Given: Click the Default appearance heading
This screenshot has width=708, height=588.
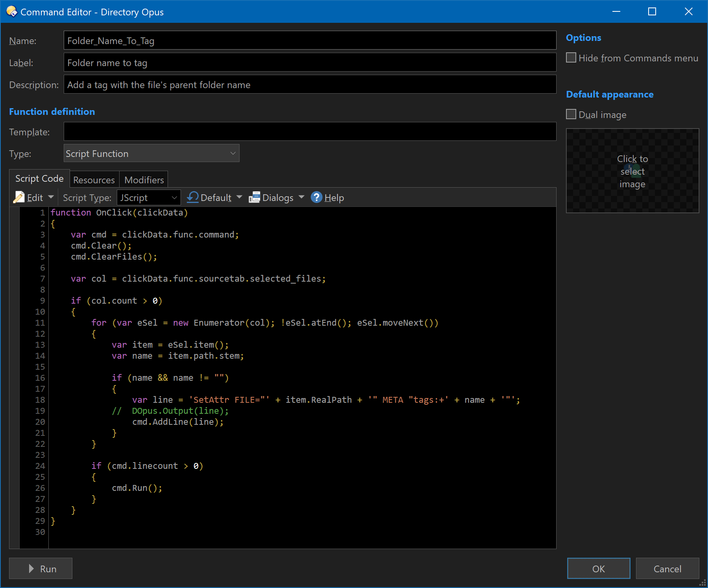Looking at the screenshot, I should click(x=610, y=94).
